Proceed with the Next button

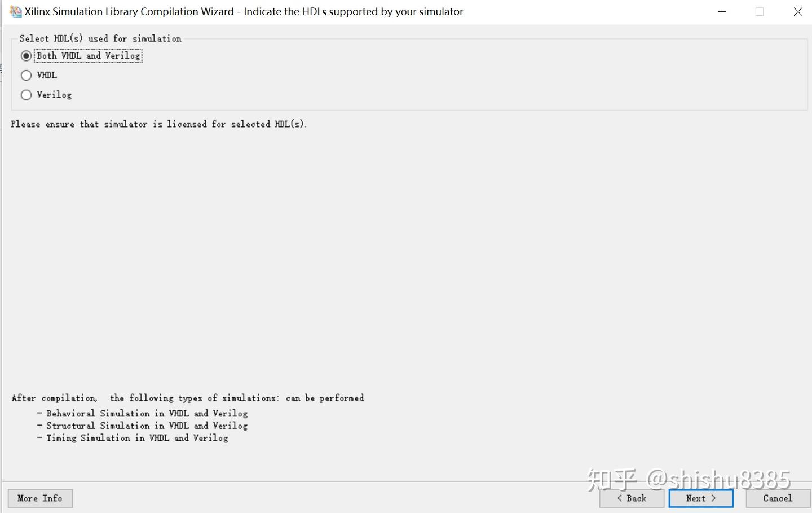[x=701, y=498]
